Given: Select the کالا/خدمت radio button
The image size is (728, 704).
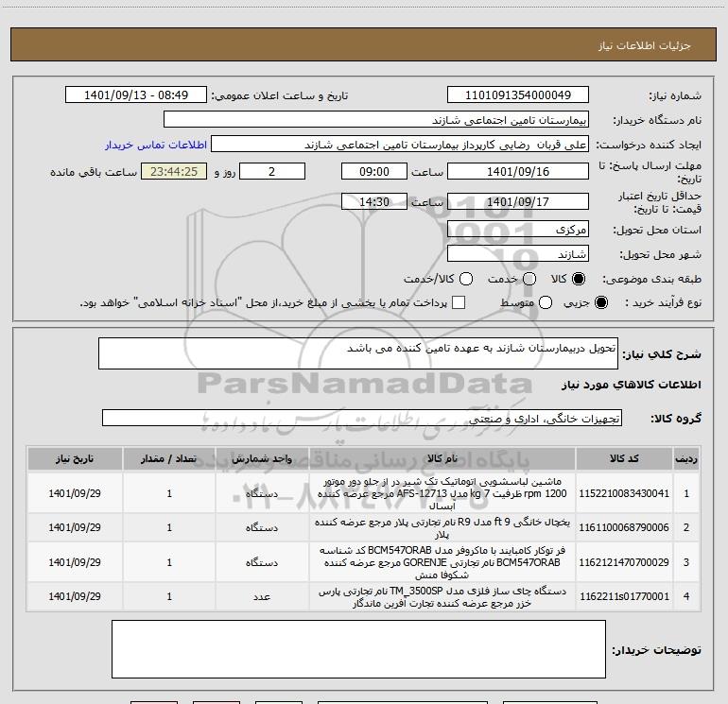Looking at the screenshot, I should tap(466, 279).
